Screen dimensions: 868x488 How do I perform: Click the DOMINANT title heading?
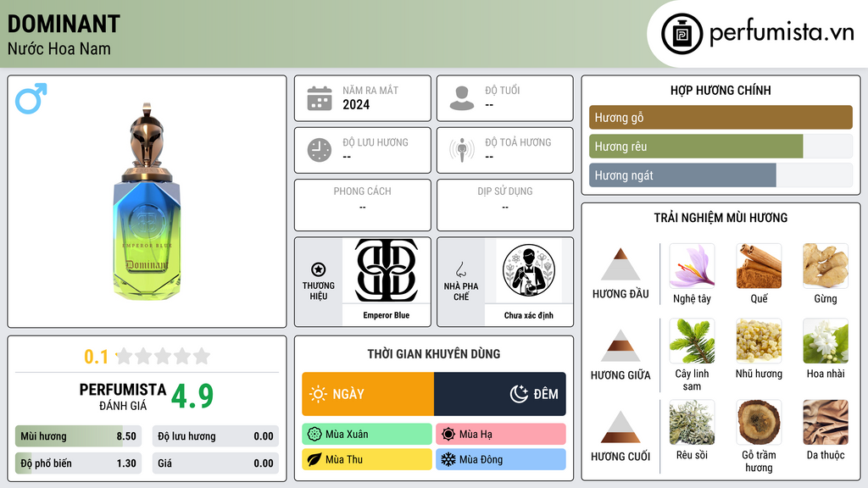[x=64, y=25]
